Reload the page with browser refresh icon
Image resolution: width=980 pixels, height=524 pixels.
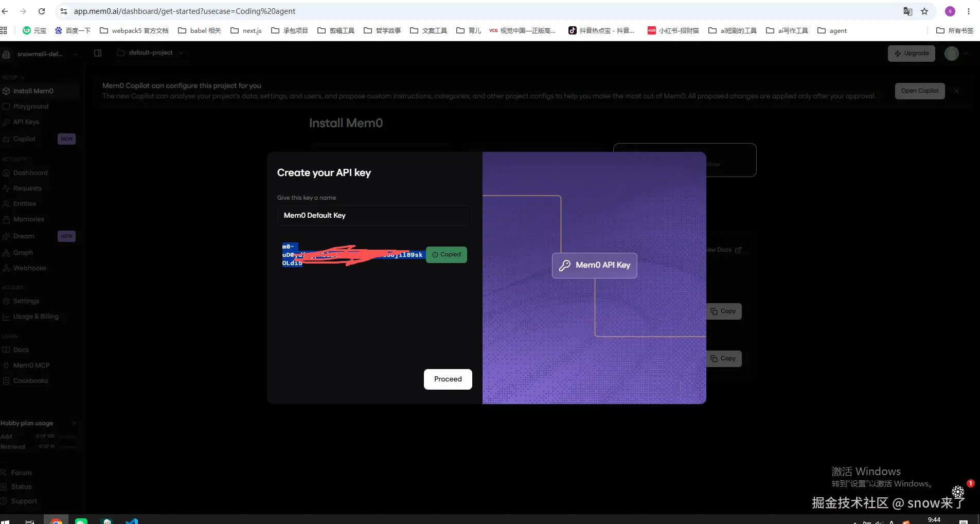click(42, 11)
